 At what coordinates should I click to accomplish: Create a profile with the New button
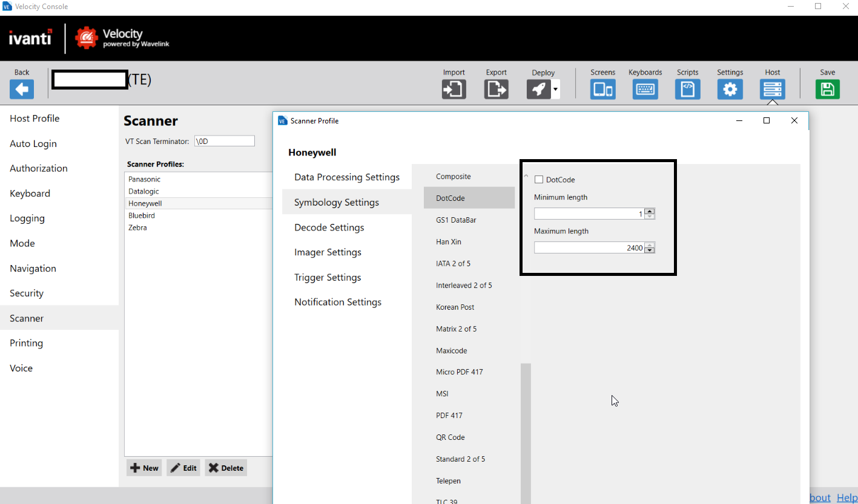(x=144, y=467)
